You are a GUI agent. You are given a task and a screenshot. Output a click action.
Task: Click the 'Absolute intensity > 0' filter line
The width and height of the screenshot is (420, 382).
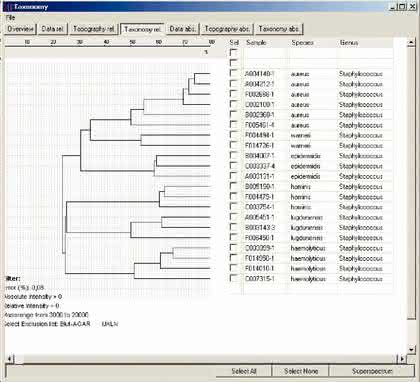tap(33, 297)
